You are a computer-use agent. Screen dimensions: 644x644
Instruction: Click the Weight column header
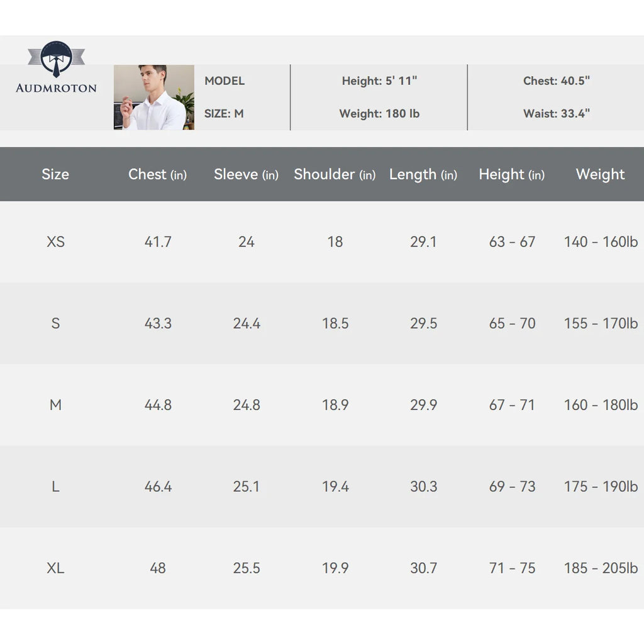click(601, 175)
